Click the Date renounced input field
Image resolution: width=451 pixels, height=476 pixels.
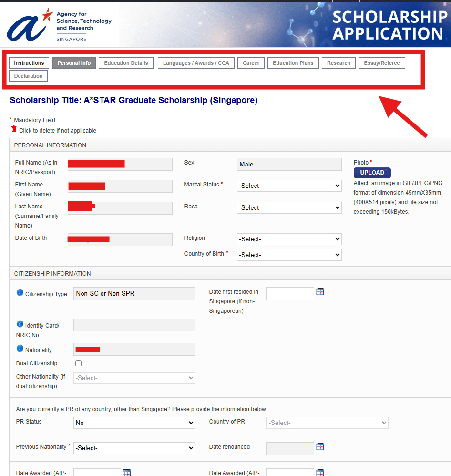(x=290, y=448)
